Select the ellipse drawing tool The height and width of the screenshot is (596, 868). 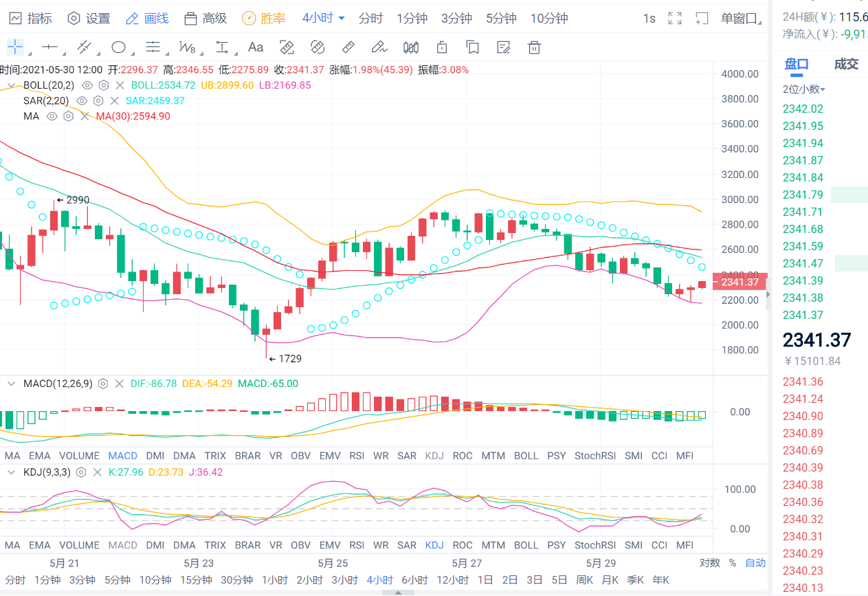118,47
